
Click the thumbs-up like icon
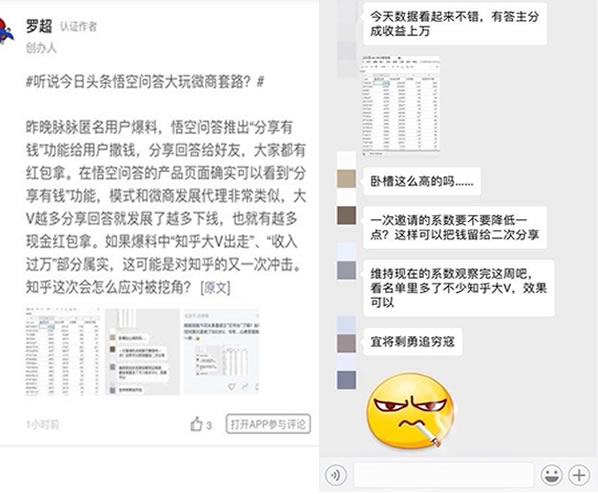pyautogui.click(x=196, y=423)
